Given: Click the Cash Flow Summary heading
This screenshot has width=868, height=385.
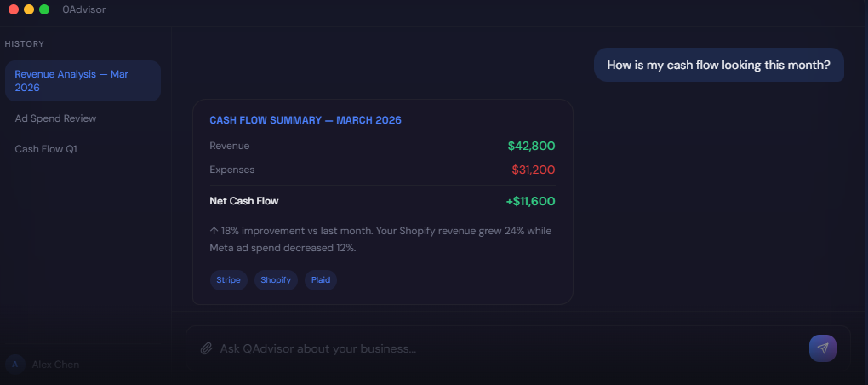Looking at the screenshot, I should pos(306,120).
